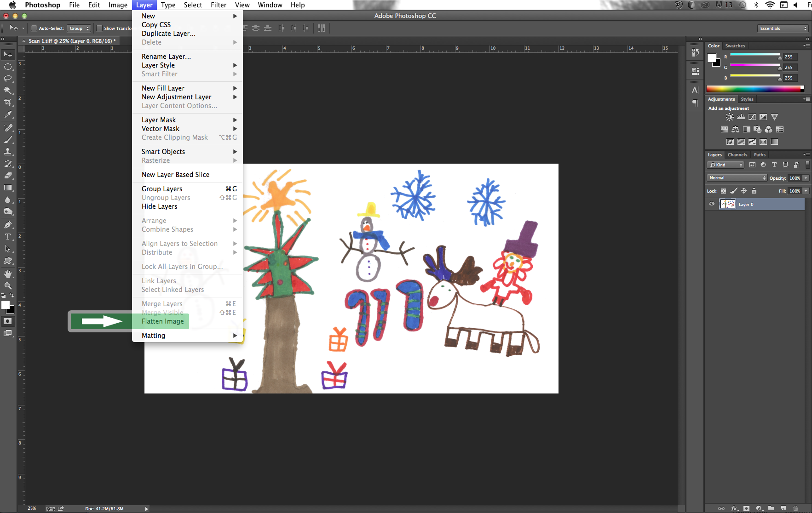Open the Opacity slider dropdown arrow
This screenshot has height=513, width=812.
[x=806, y=178]
